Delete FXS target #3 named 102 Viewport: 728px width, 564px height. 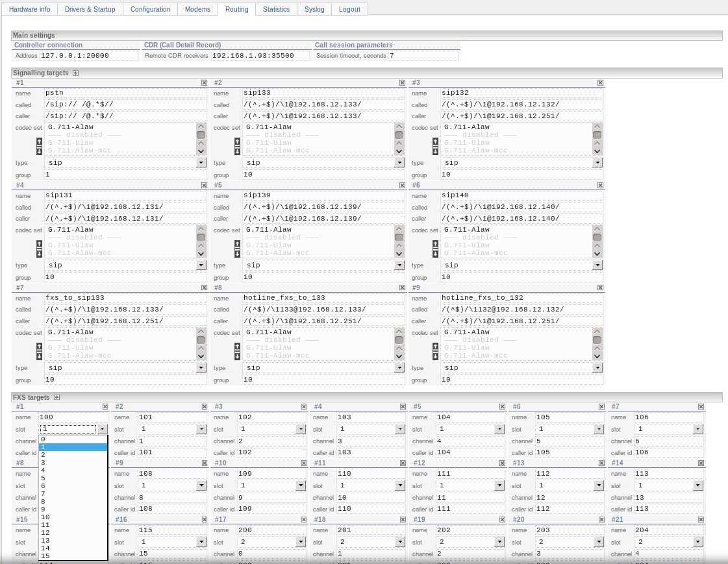point(304,406)
